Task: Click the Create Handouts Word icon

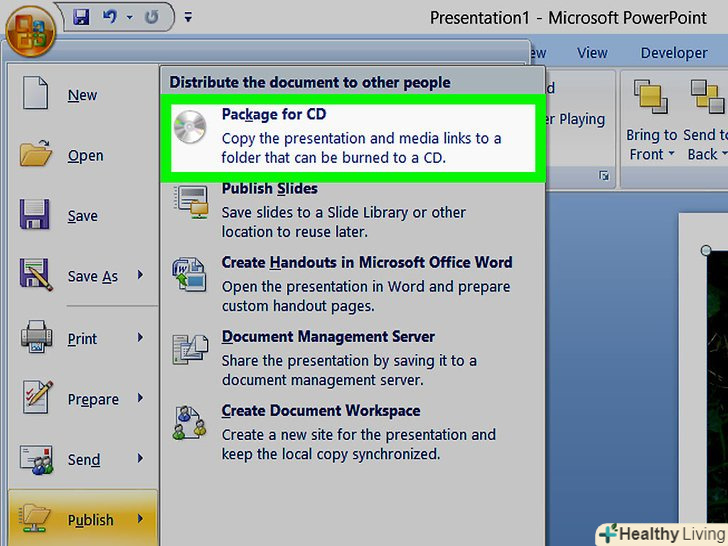Action: click(189, 274)
